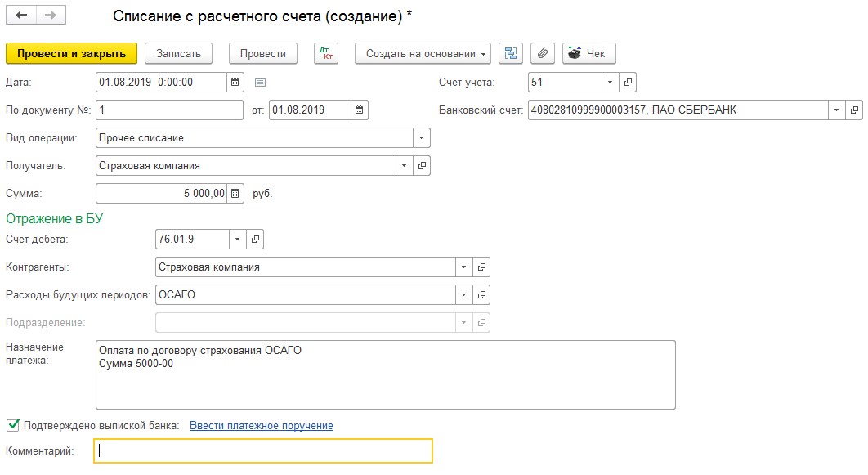Uncheck Подтверждено выпиской банка checkbox
Screen dimensions: 868x475
(12, 425)
